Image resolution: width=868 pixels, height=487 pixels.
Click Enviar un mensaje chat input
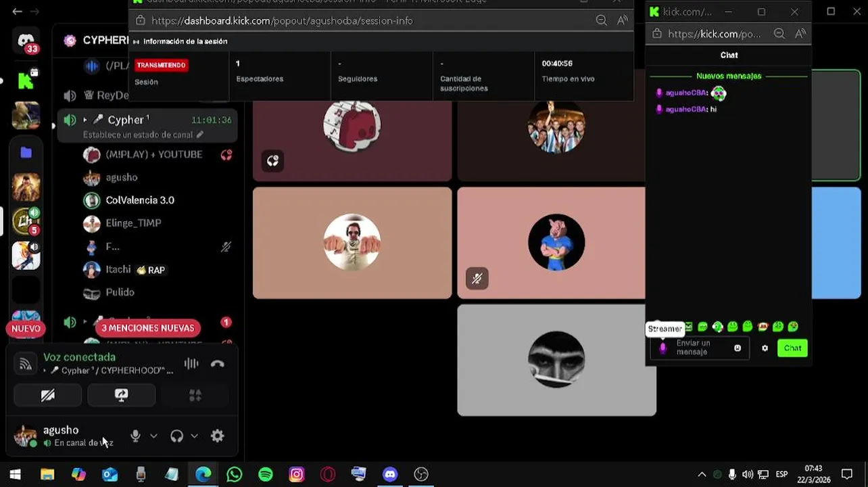pos(700,348)
